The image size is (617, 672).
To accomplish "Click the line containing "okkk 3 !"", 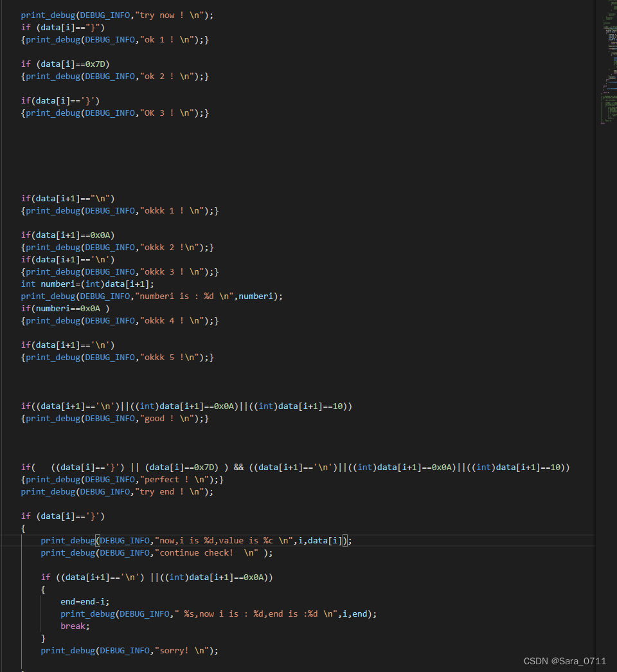I will (x=120, y=272).
